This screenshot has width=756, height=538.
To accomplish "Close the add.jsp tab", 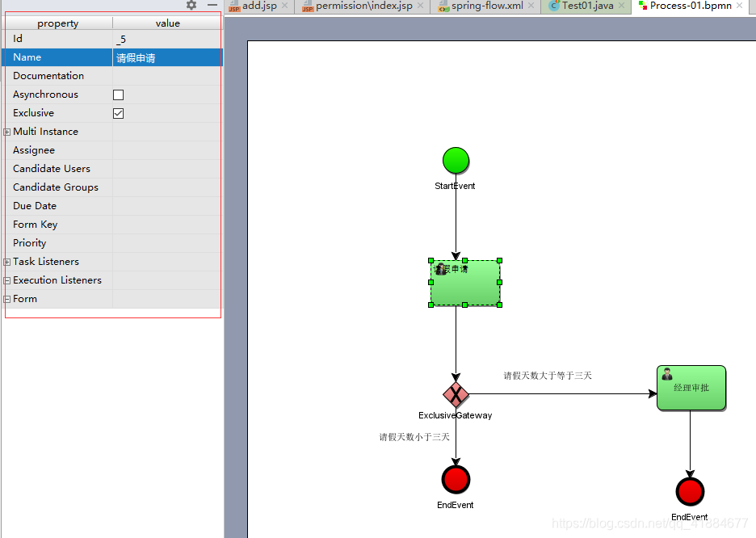I will tap(285, 6).
